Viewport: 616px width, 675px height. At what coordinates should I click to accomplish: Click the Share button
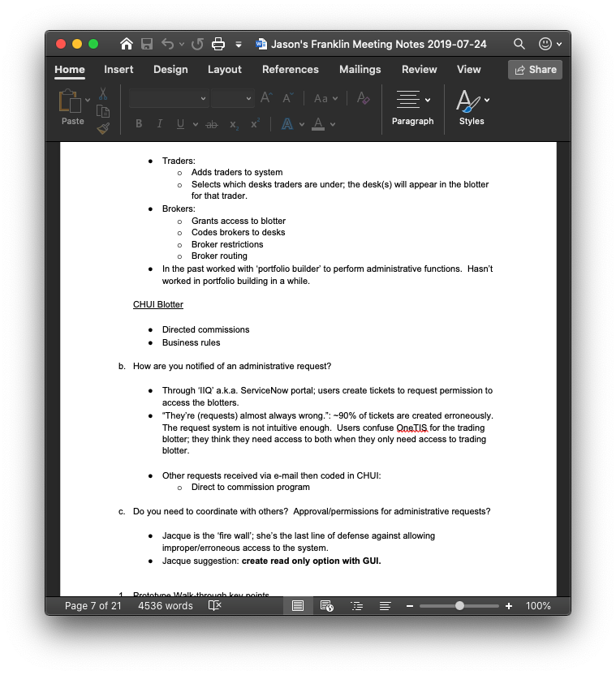(535, 70)
